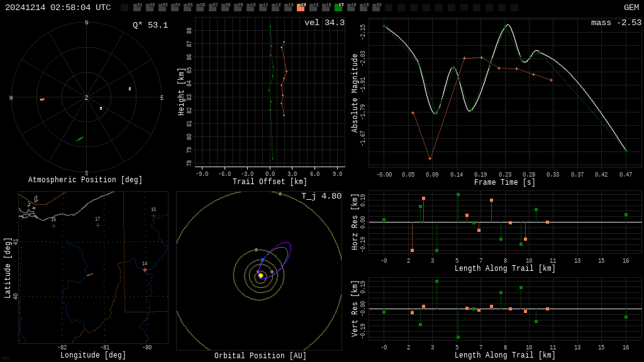Select station 01 box in top strip

point(137,8)
